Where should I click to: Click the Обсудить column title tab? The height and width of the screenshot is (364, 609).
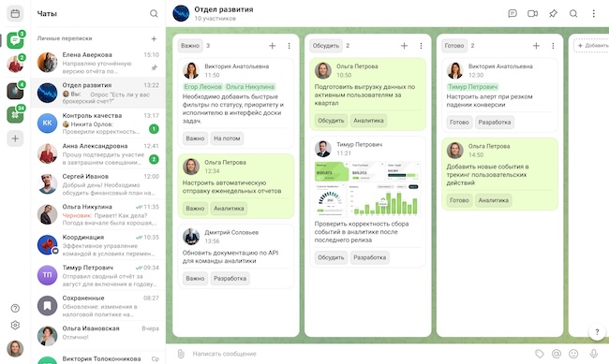[326, 46]
